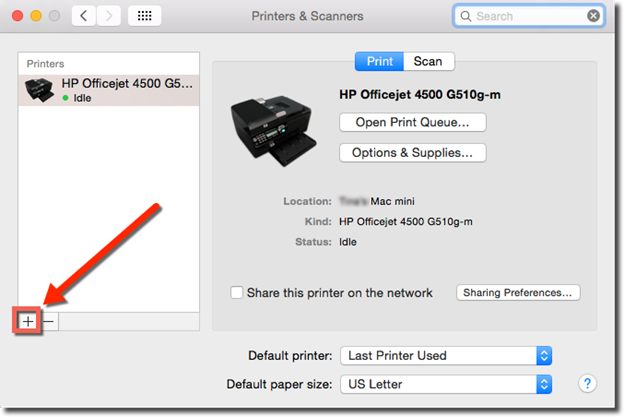Click the large HP Officejet printer image

click(274, 130)
